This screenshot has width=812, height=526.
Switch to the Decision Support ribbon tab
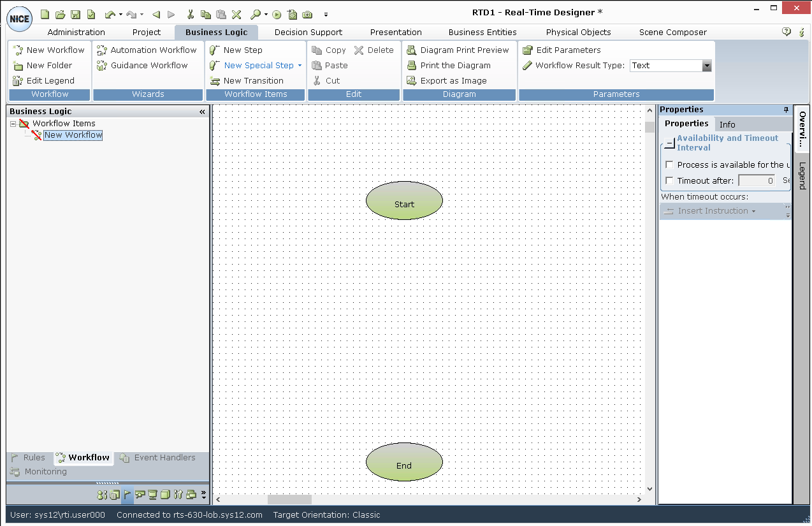308,32
